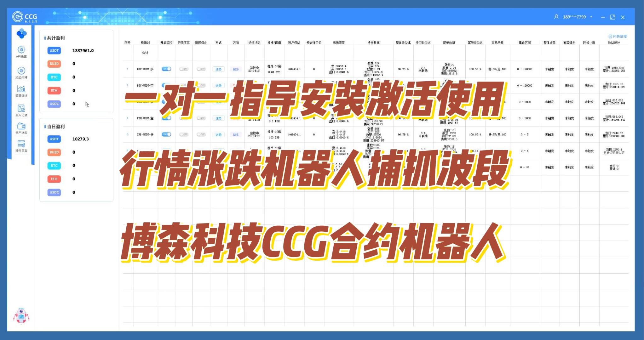The image size is (644, 340).
Task: Select BUSD badge under 当日盈利
Action: 54,152
